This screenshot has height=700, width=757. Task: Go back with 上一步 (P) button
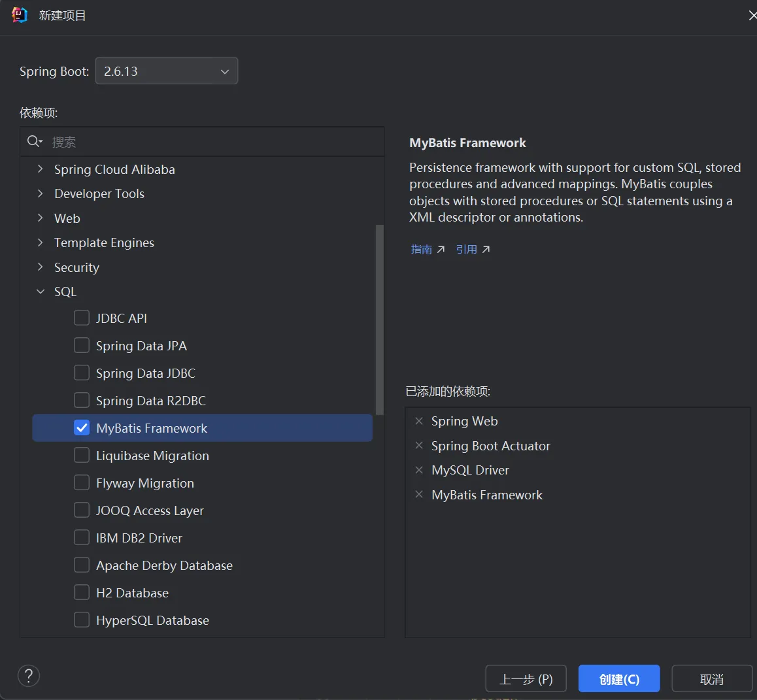click(526, 679)
